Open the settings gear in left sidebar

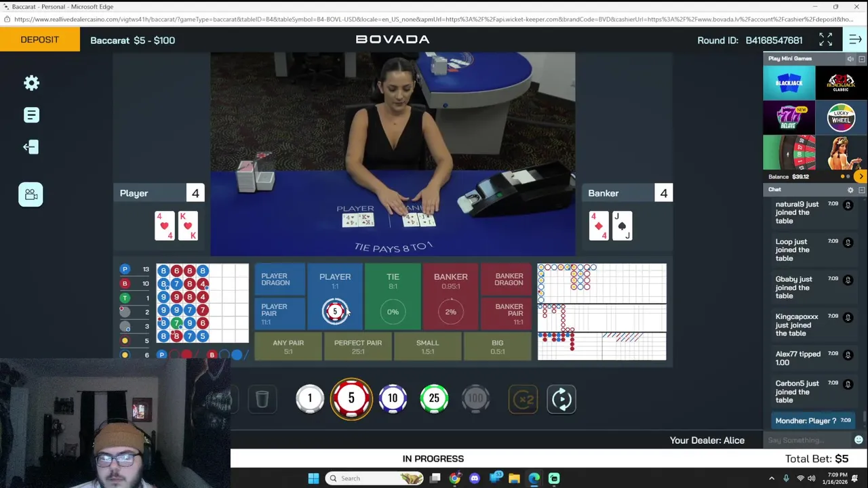pyautogui.click(x=31, y=83)
